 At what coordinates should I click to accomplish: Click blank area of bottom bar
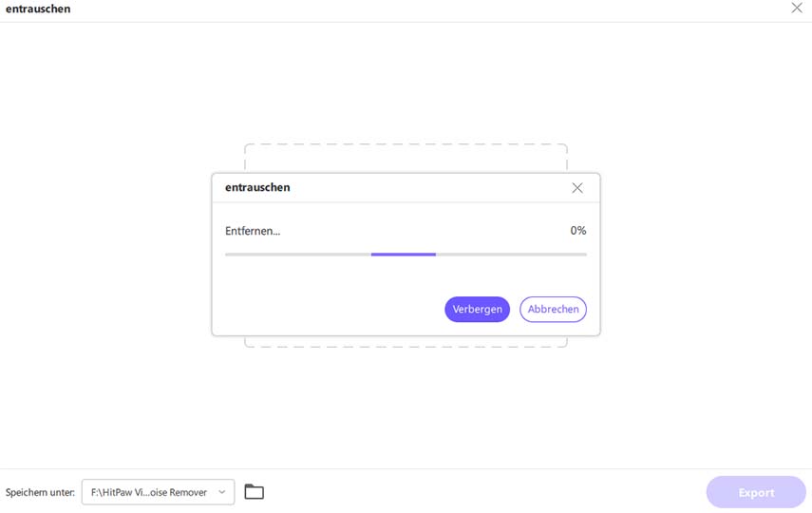click(x=475, y=492)
